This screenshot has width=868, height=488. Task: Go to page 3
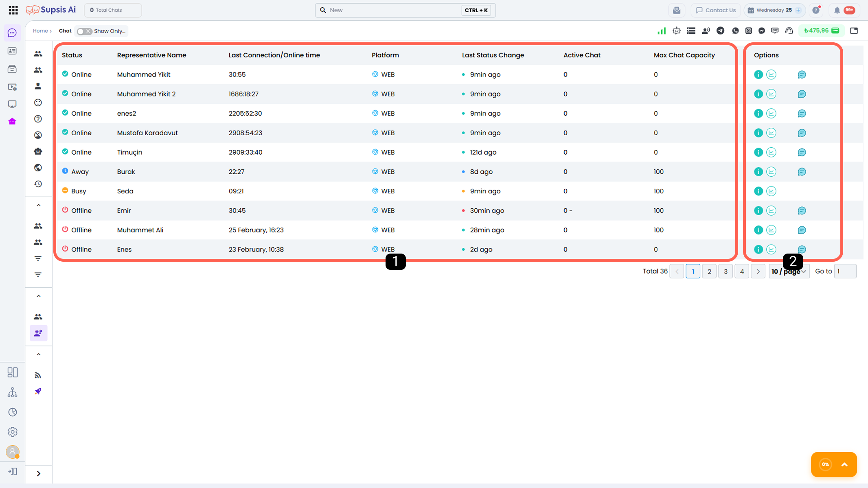tap(726, 271)
